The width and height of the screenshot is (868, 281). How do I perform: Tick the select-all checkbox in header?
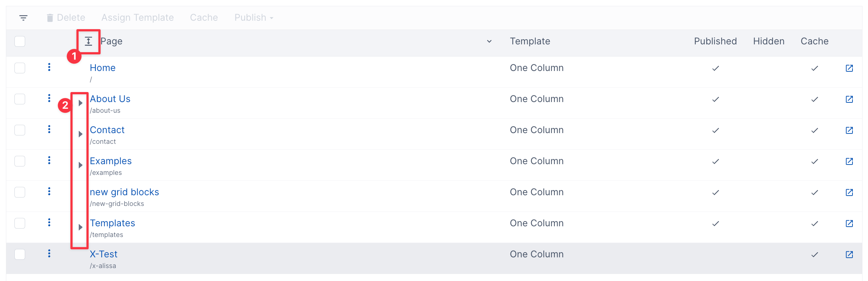(20, 41)
